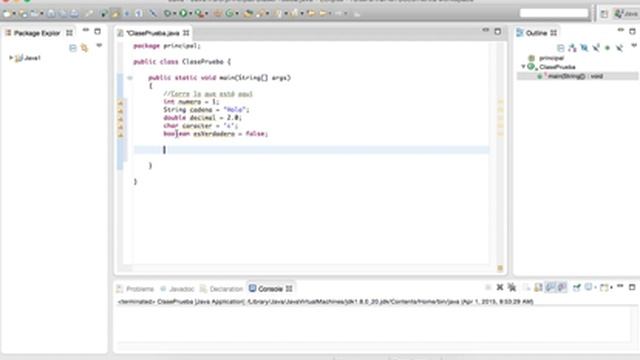Open the Run dropdown arrow
This screenshot has width=640, height=360.
(x=190, y=14)
